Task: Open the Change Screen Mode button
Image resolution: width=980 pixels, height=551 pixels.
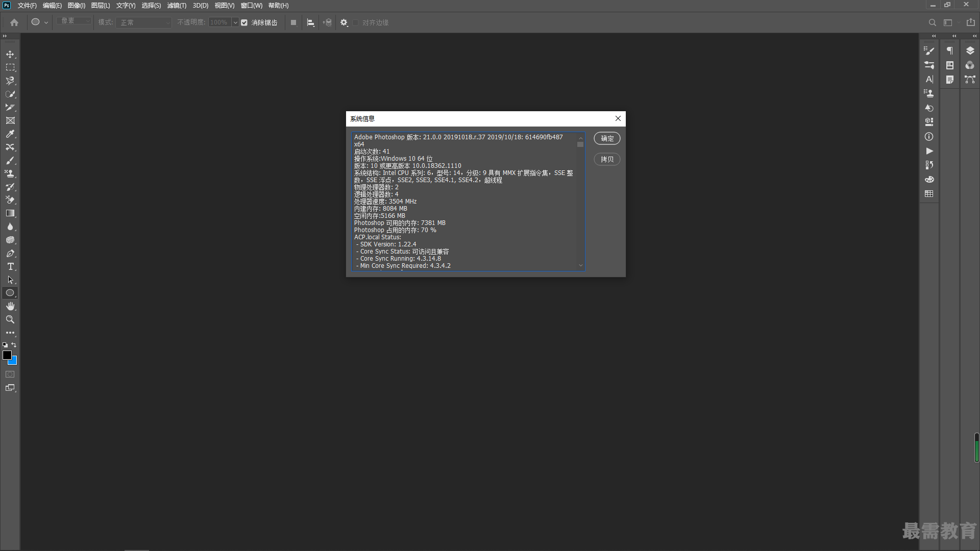Action: pyautogui.click(x=10, y=388)
